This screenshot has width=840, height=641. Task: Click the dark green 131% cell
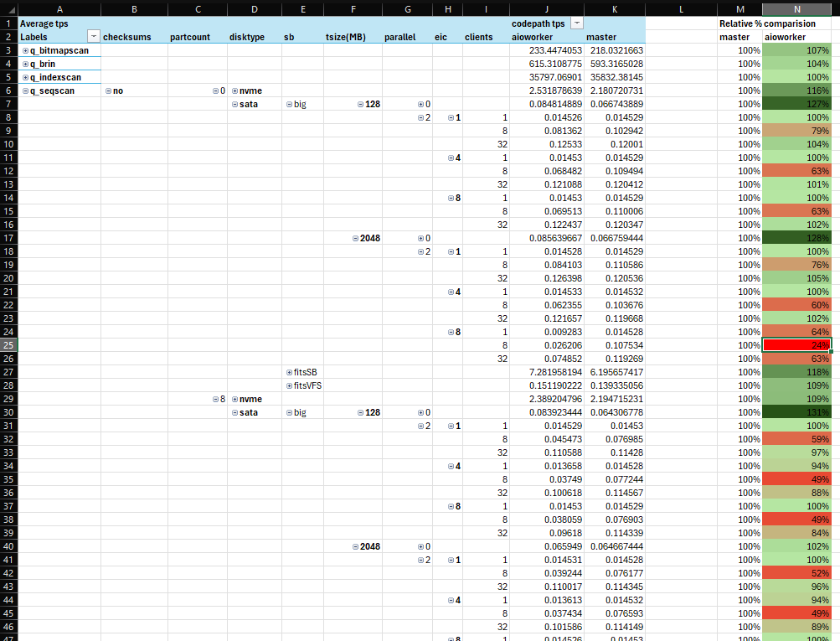(796, 412)
